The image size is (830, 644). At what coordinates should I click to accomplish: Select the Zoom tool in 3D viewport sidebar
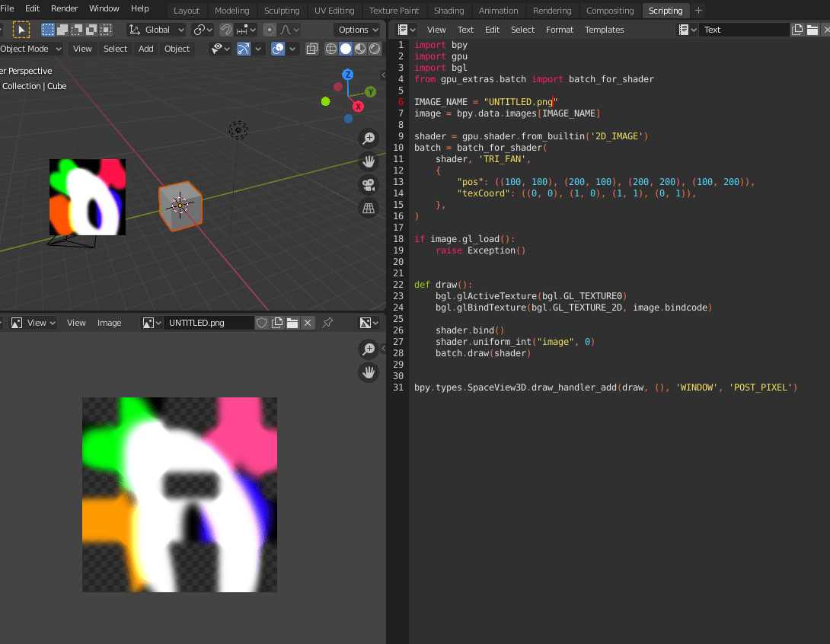point(369,139)
